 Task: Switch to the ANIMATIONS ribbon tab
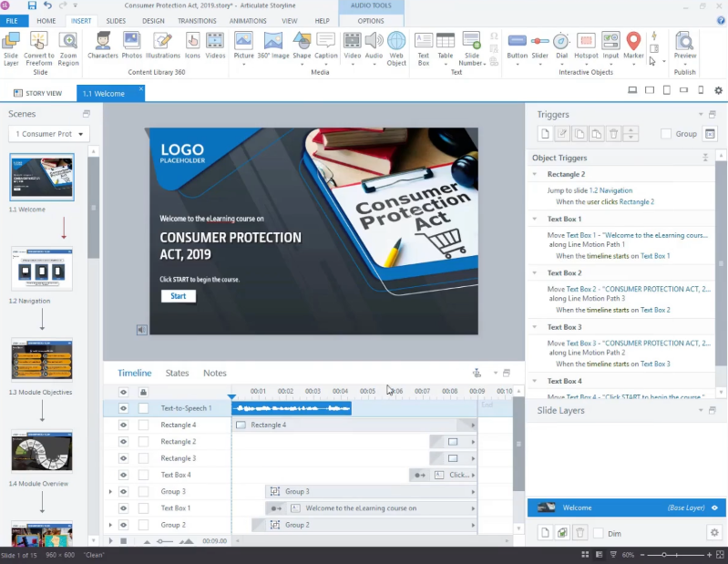tap(248, 21)
